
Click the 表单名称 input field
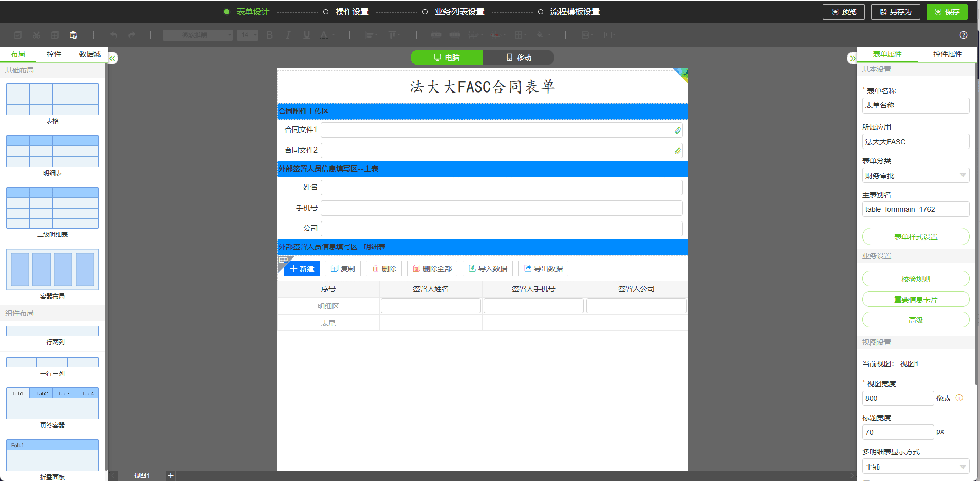(916, 105)
